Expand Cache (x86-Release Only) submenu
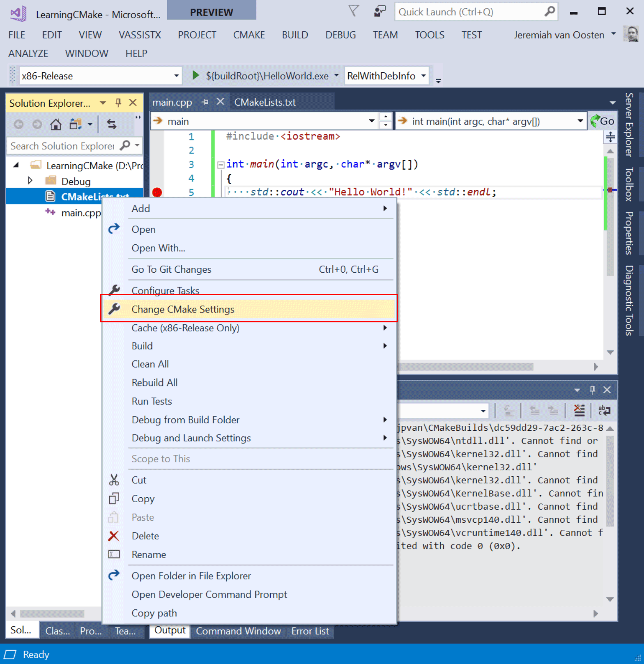 coord(249,328)
